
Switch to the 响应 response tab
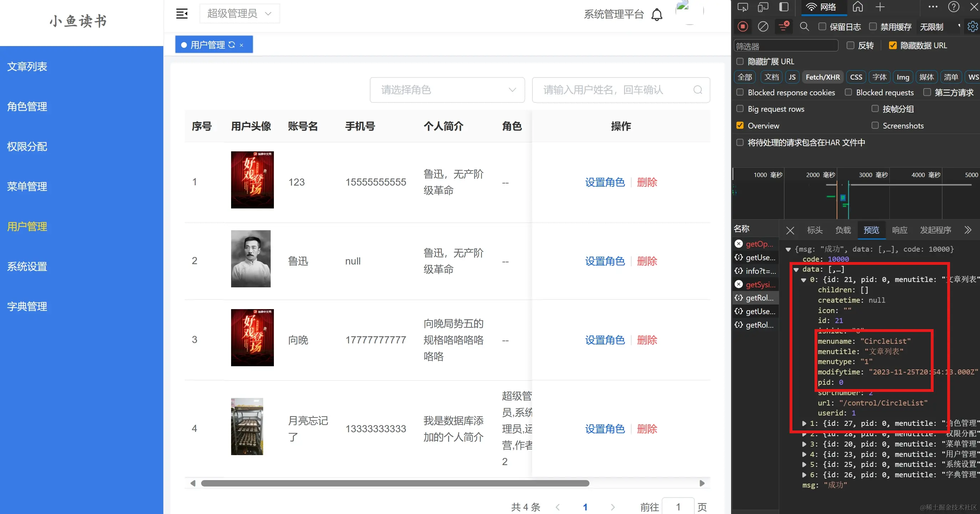(x=899, y=230)
